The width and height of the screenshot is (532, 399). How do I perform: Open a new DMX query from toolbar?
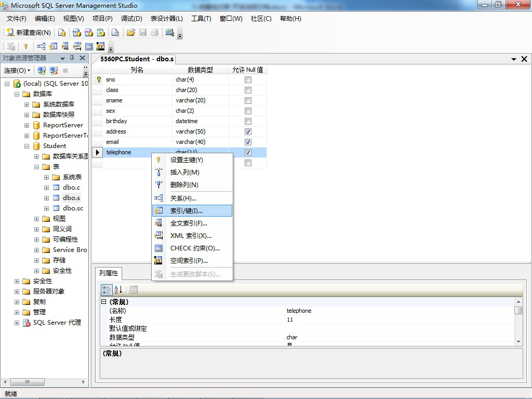coord(89,32)
